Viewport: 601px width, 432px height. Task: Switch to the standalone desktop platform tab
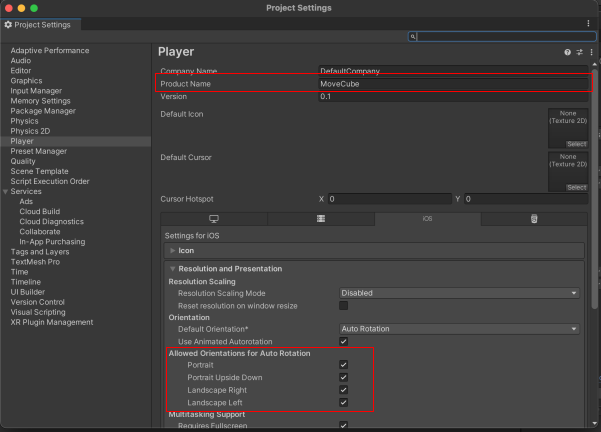tap(214, 219)
